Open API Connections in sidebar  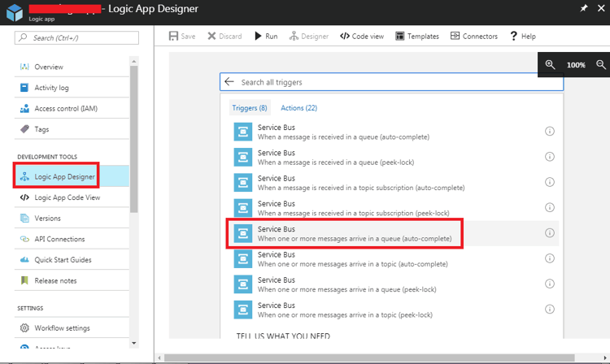point(59,239)
